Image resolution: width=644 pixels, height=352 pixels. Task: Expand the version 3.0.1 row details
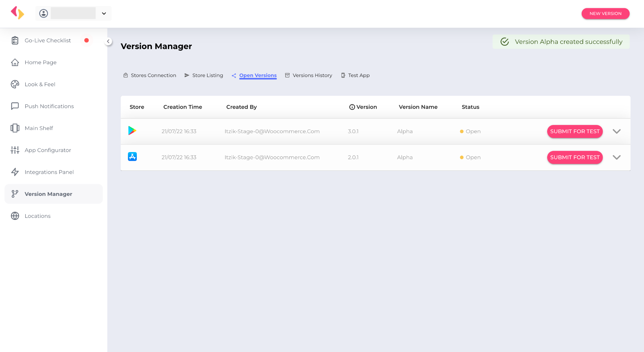pyautogui.click(x=616, y=131)
